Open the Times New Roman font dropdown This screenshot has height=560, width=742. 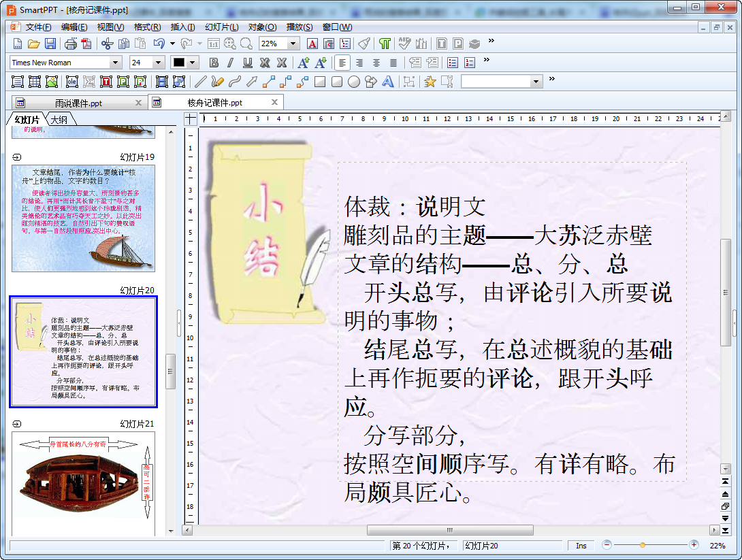point(115,63)
